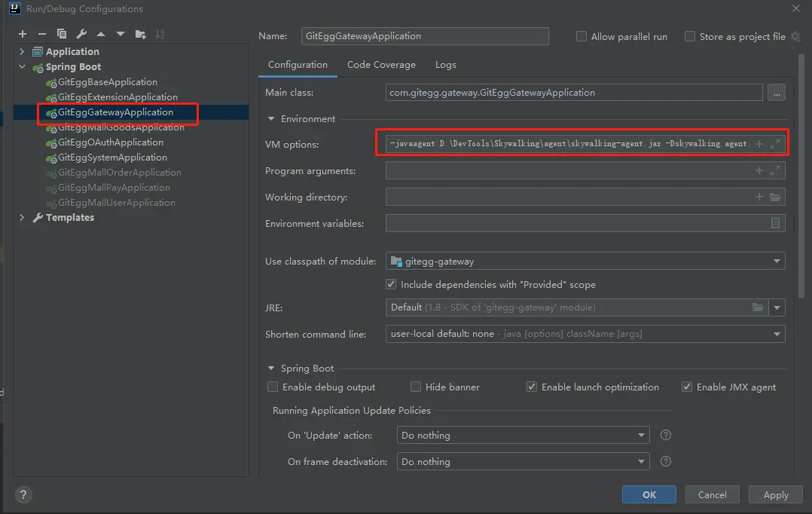Click the Move Down arrow icon
Screen dimensions: 812x514
[121, 34]
